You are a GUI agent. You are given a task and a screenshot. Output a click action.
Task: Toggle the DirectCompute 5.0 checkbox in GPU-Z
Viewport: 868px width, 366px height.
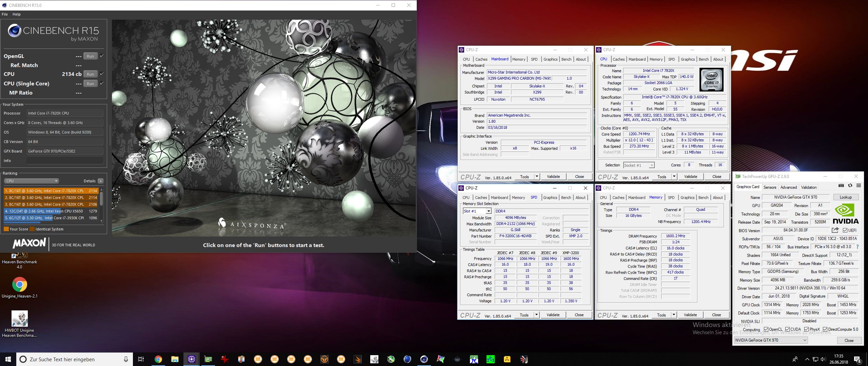pos(825,329)
